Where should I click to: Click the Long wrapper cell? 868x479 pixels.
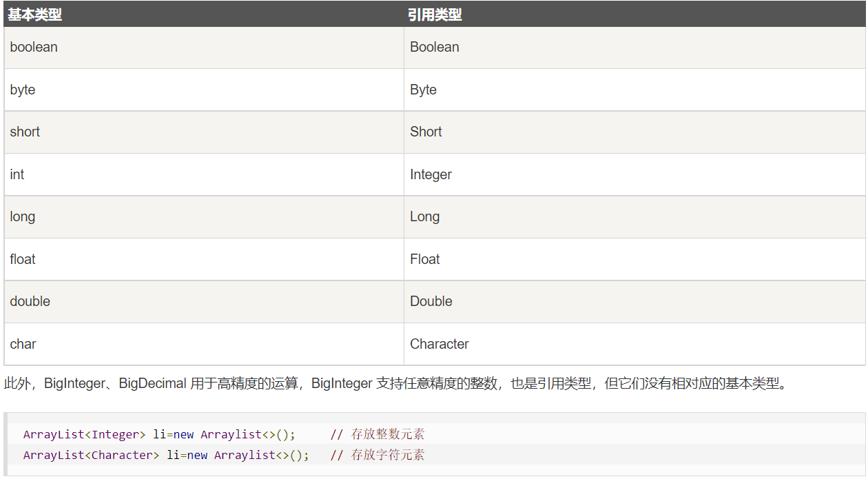424,216
